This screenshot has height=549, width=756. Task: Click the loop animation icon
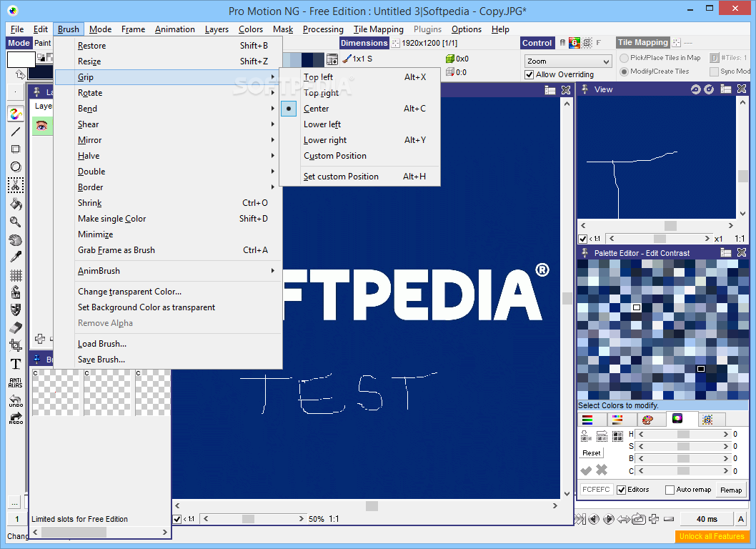click(x=639, y=519)
